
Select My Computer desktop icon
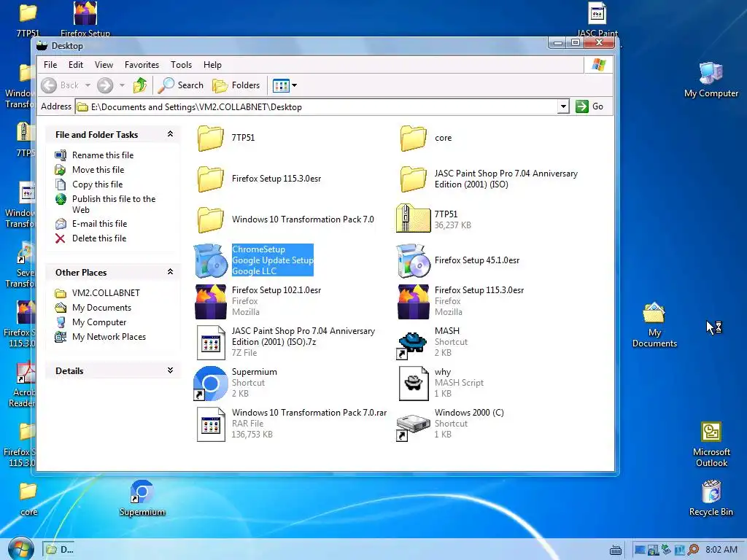[711, 80]
